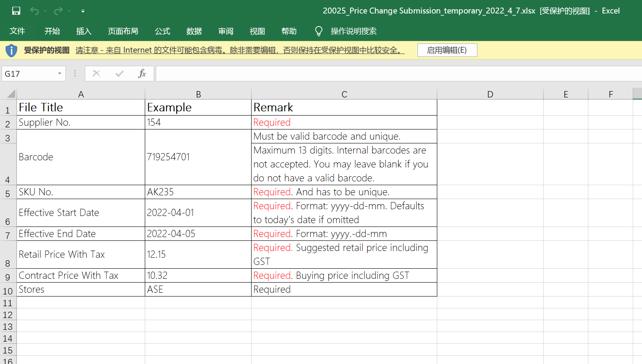
Task: Open the Undo history dropdown arrow
Action: [45, 11]
